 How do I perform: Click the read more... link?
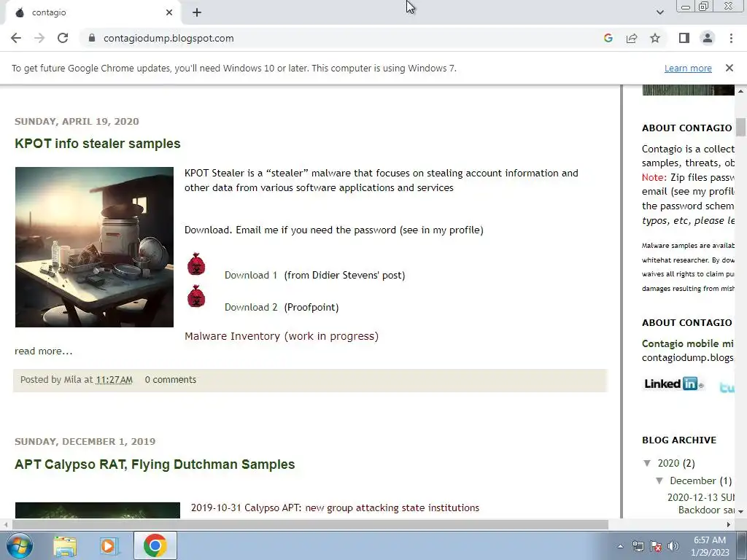click(43, 351)
